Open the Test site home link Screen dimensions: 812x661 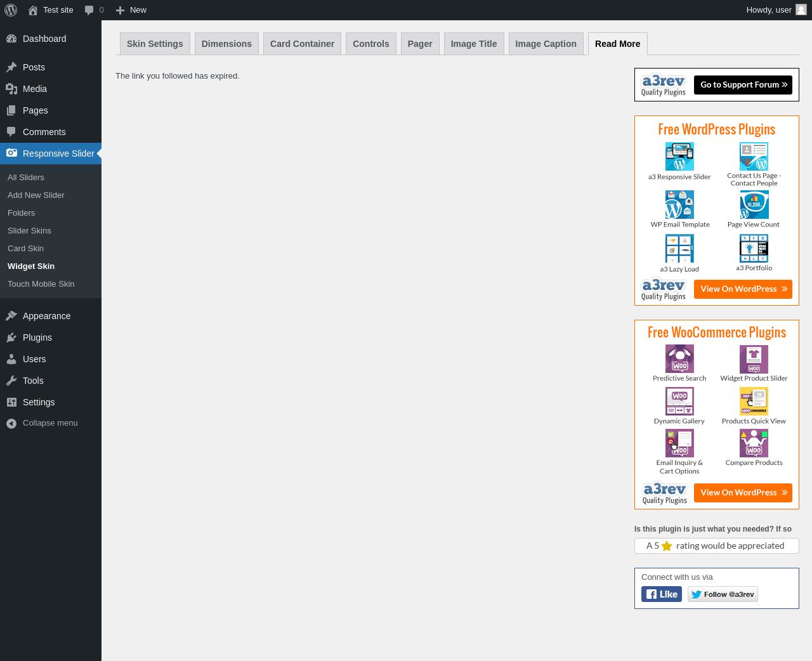[x=51, y=10]
